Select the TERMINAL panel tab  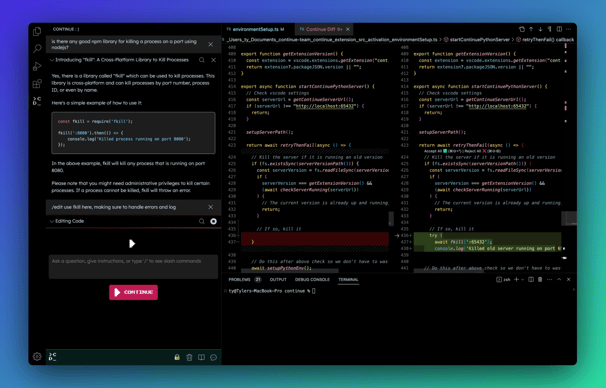tap(348, 279)
